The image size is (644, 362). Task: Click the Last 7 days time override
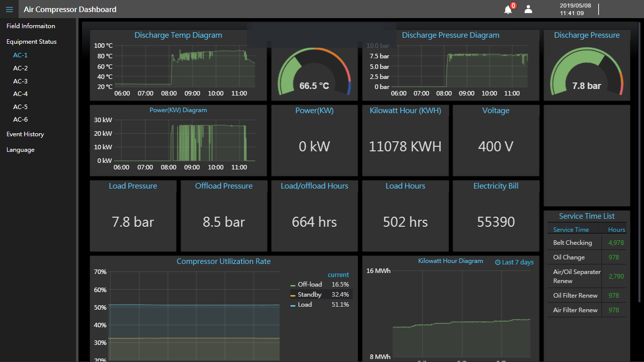(x=514, y=262)
